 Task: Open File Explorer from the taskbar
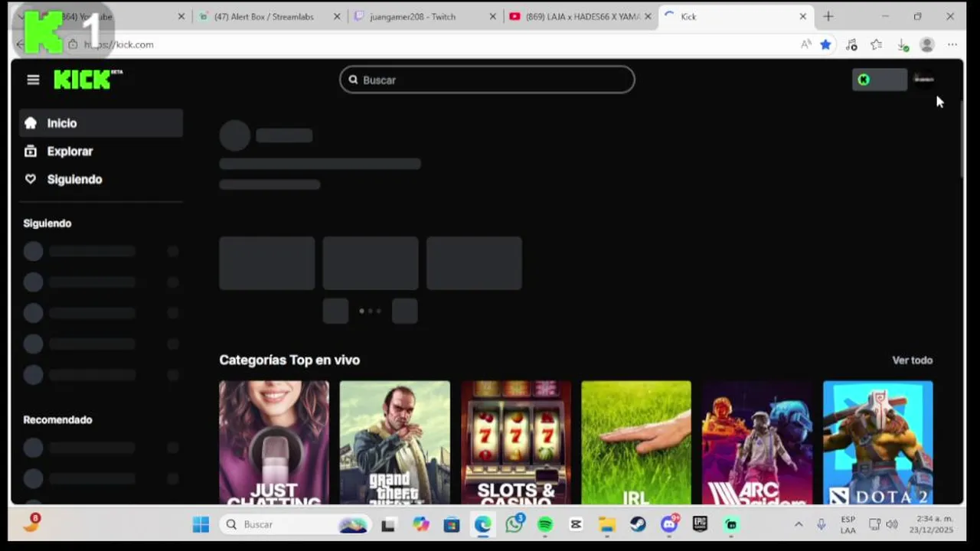[607, 524]
